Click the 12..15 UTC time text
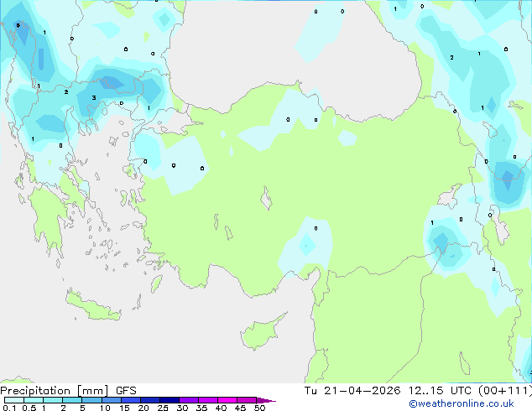Image resolution: width=532 pixels, height=411 pixels. point(440,391)
